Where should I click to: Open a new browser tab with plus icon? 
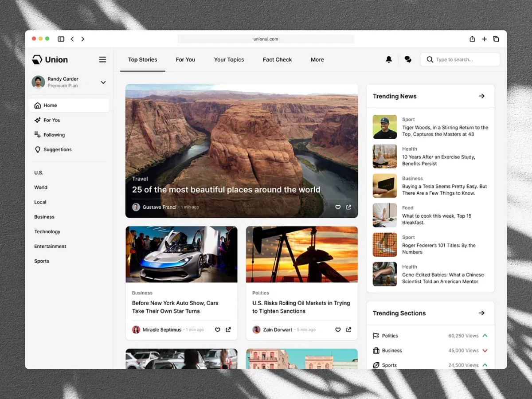click(x=484, y=39)
